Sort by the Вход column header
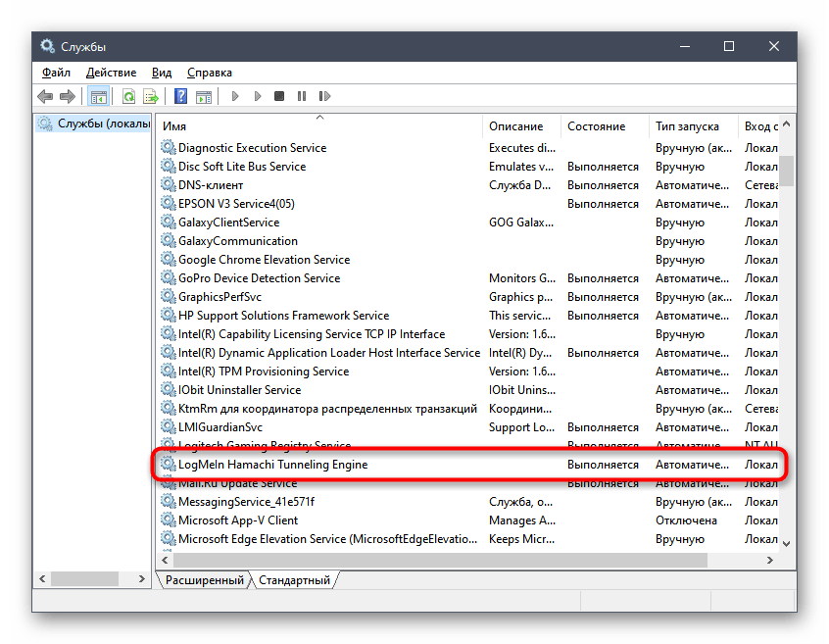The height and width of the screenshot is (644, 829). tap(758, 126)
